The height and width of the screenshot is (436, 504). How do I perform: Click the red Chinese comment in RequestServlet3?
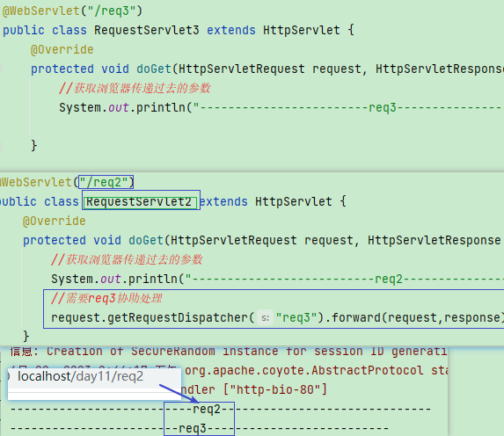[x=135, y=88]
